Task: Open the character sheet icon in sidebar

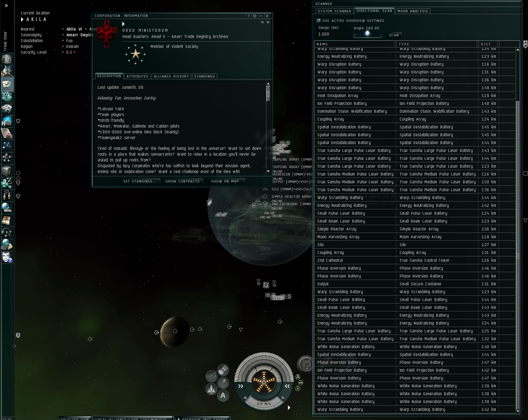Action: pyautogui.click(x=7, y=59)
